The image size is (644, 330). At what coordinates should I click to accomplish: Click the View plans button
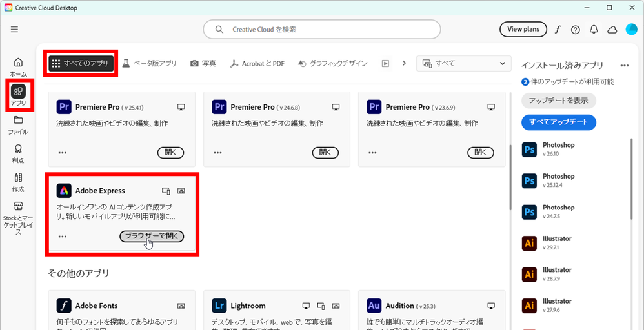click(523, 29)
